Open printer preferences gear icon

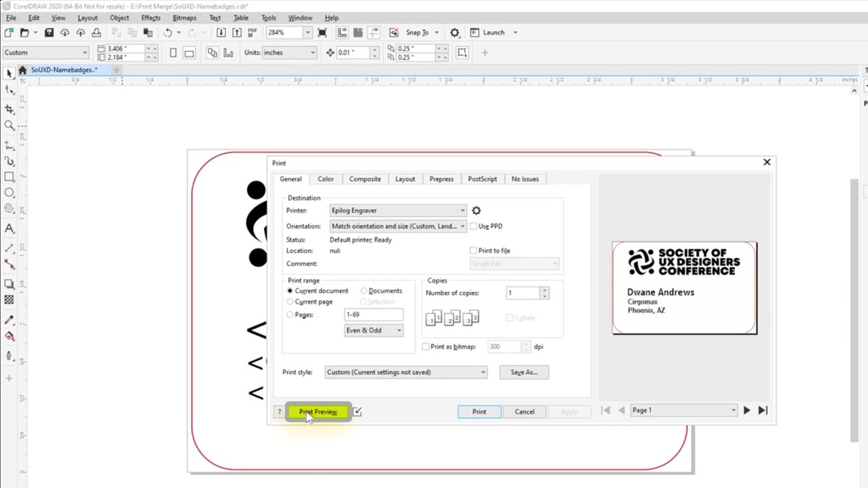click(476, 210)
